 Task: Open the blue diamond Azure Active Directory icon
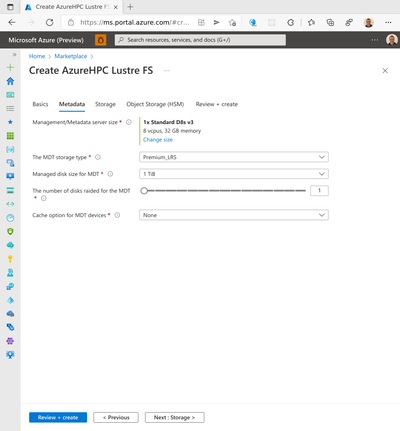pyautogui.click(x=10, y=300)
